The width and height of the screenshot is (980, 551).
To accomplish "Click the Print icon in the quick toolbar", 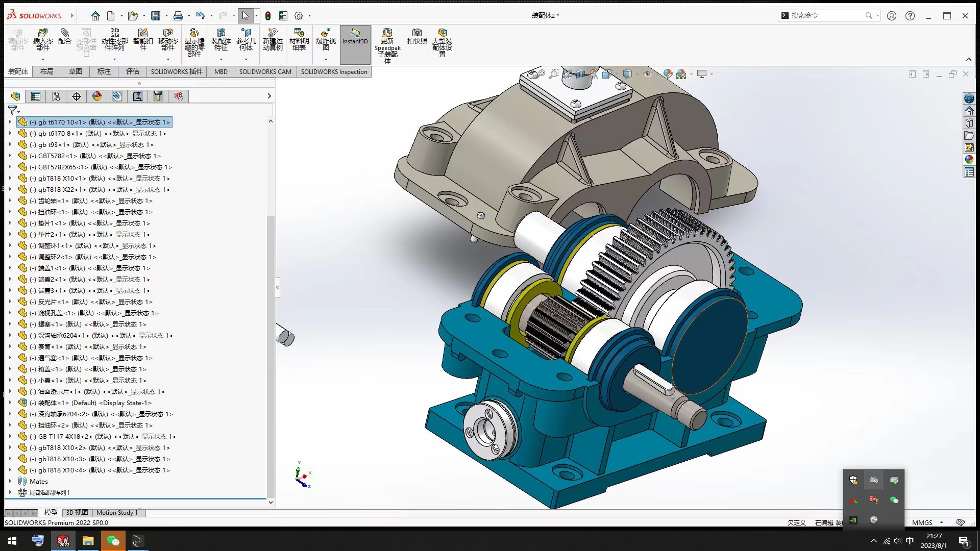I will [x=178, y=16].
